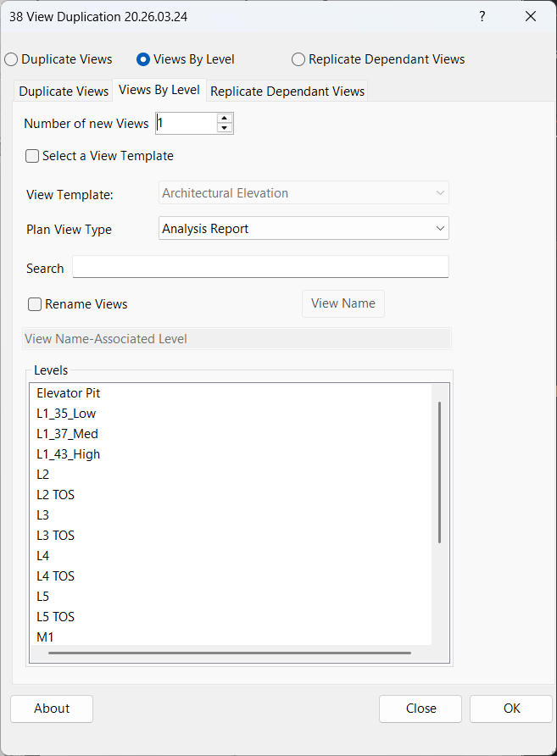
Task: Enable the Select a View Template checkbox
Action: [31, 156]
